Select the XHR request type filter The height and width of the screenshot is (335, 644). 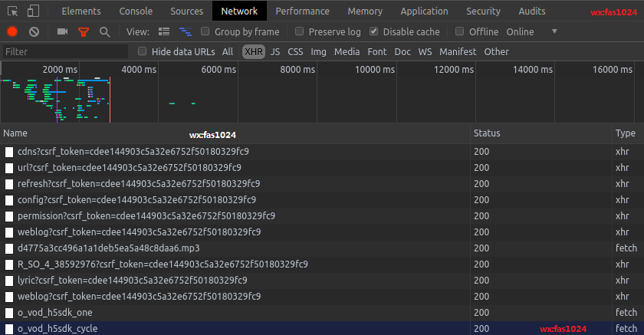pos(254,51)
